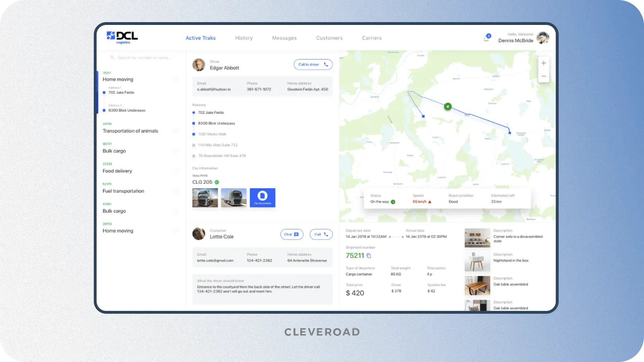644x362 pixels.
Task: Open Lottie Cole customer photo
Action: [198, 234]
